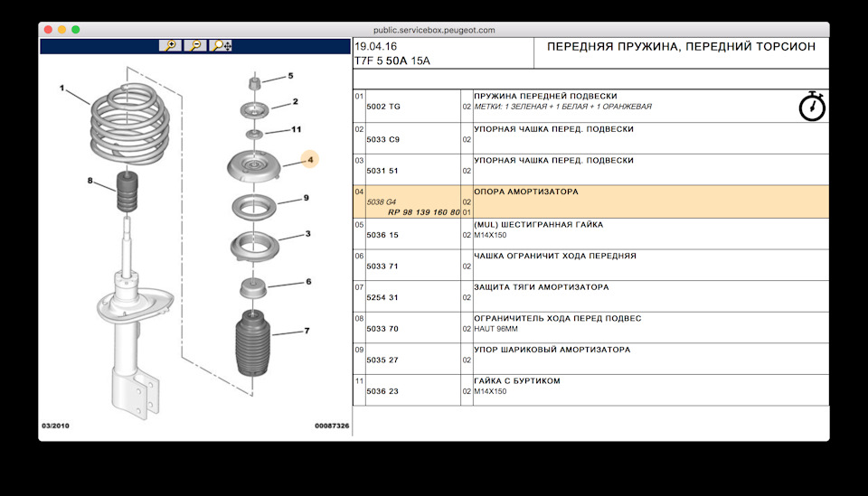Click part number 5035 27
Image resolution: width=868 pixels, height=496 pixels.
click(382, 360)
